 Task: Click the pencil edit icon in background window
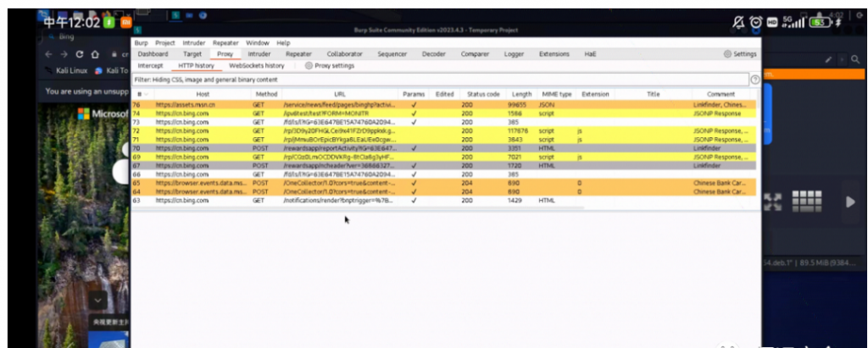click(829, 59)
